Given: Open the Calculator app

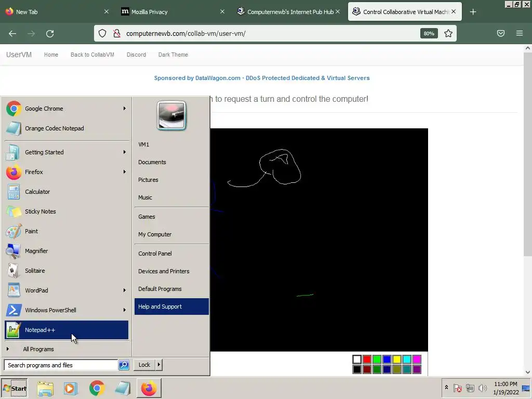Looking at the screenshot, I should tap(66, 192).
